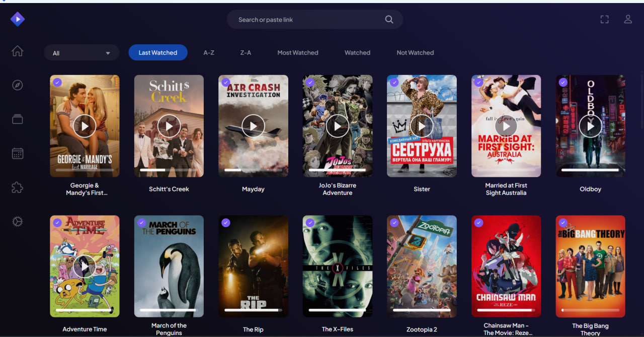Open the user profile icon
The image size is (644, 337).
pos(628,19)
